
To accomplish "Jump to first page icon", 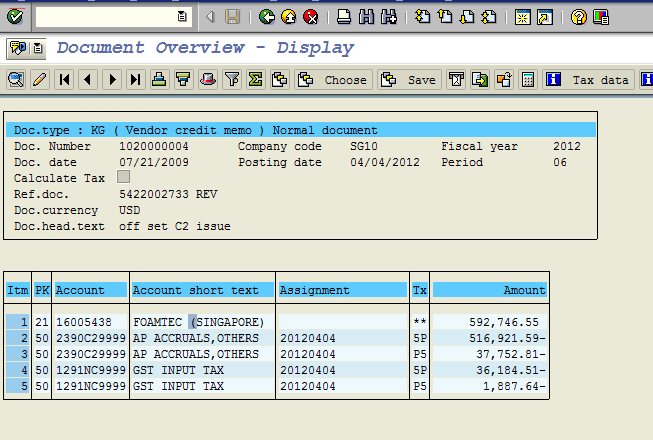I will click(x=423, y=17).
